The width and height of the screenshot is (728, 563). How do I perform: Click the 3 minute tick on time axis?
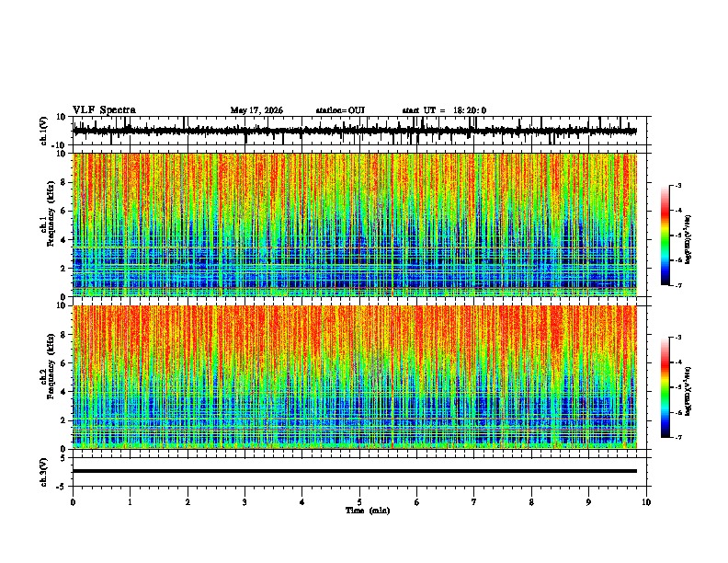[245, 502]
